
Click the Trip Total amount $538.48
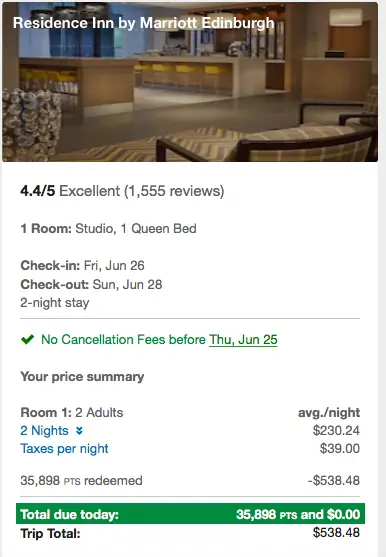tap(336, 532)
